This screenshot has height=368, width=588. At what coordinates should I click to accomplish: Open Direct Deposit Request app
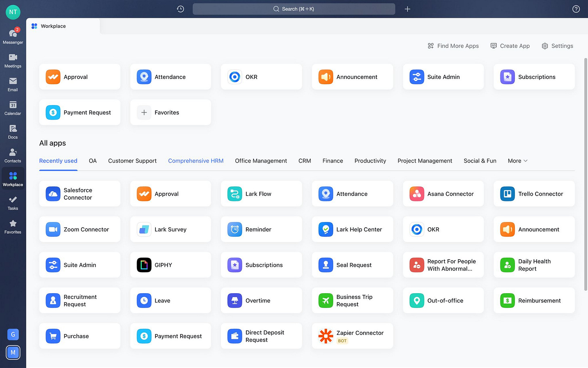[261, 336]
